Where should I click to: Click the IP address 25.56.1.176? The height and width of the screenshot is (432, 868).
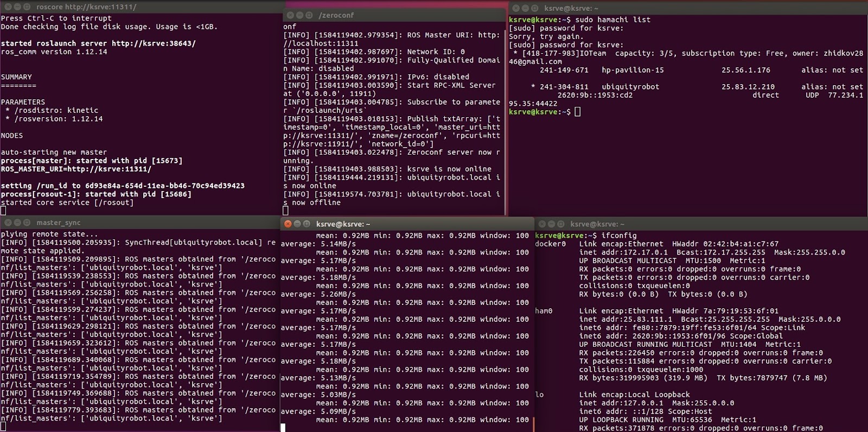coord(745,70)
